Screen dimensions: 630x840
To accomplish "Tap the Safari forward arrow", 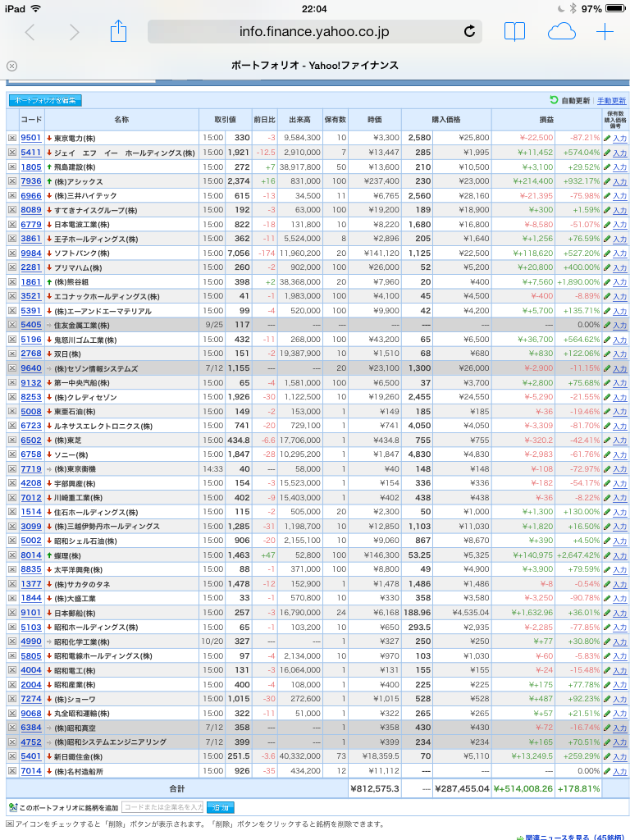I will click(x=75, y=32).
